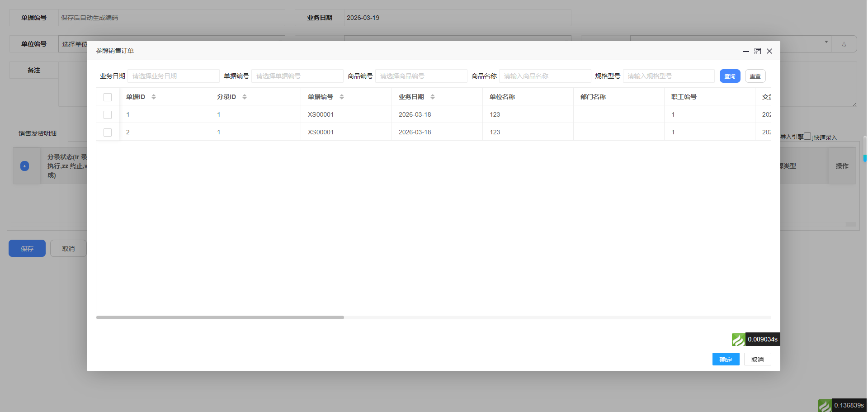Click the green debug timer icon in dialog
The height and width of the screenshot is (412, 868).
coord(738,339)
